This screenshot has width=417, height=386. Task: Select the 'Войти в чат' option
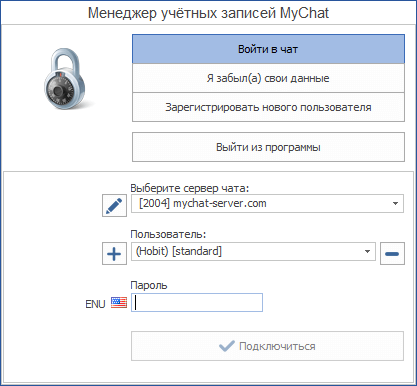point(268,49)
